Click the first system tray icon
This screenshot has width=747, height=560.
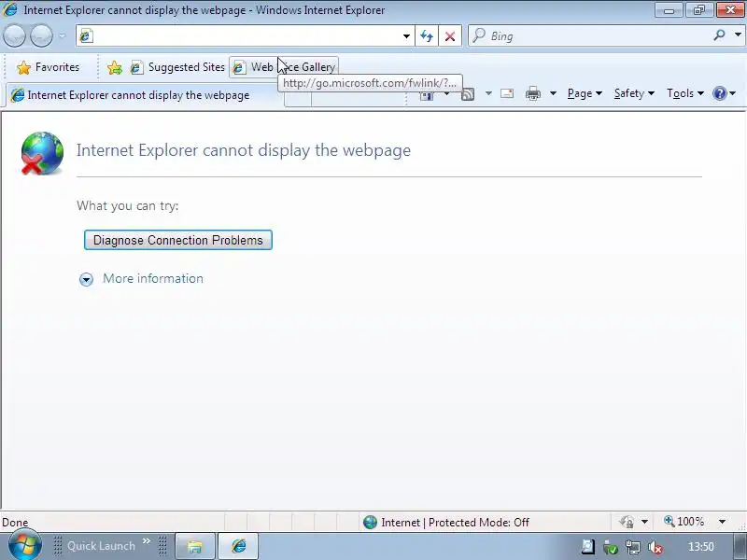click(x=588, y=547)
